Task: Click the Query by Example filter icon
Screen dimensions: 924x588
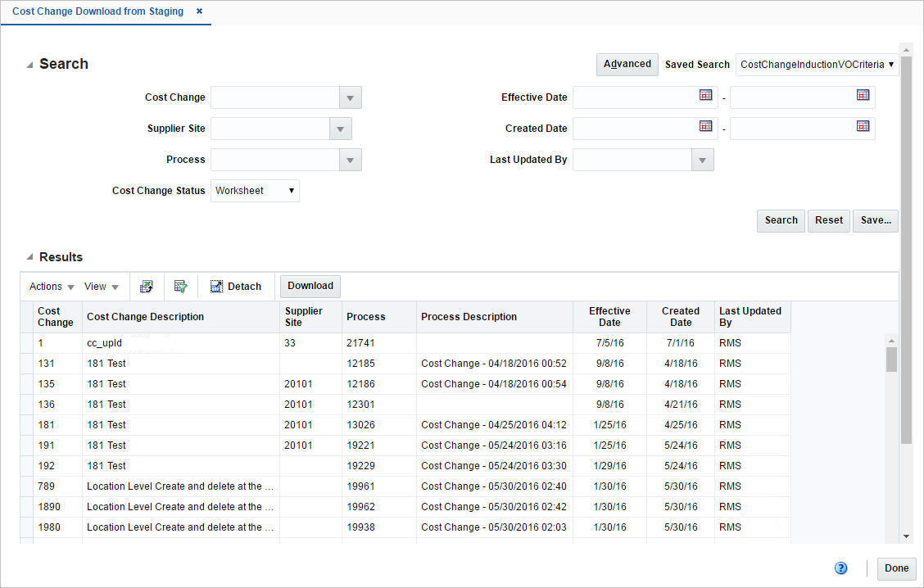Action: point(181,286)
